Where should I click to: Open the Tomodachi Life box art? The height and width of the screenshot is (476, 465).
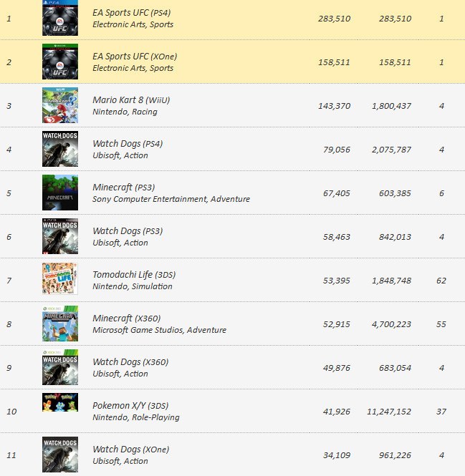pyautogui.click(x=60, y=280)
